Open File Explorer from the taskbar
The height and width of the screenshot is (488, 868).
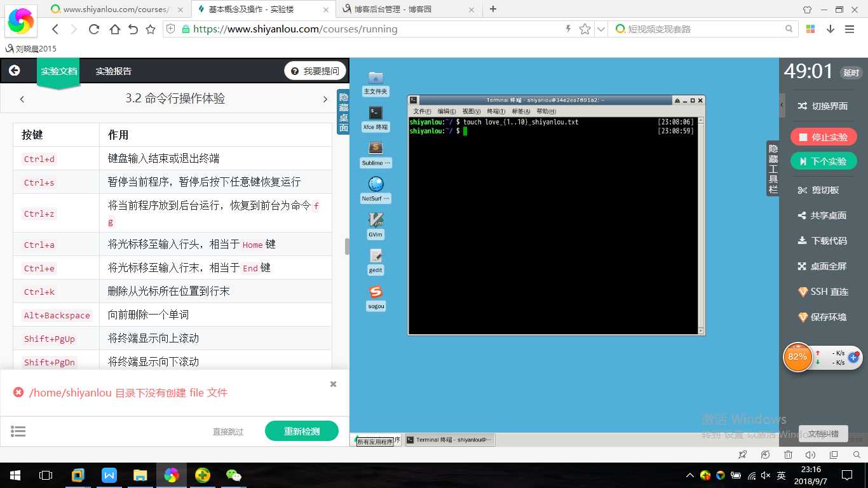coord(140,475)
